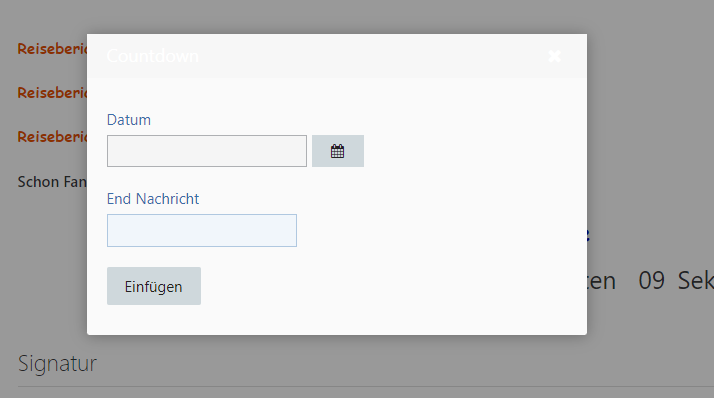Screen dimensions: 714x398
Task: Click the Signatur section heading
Action: tap(57, 363)
